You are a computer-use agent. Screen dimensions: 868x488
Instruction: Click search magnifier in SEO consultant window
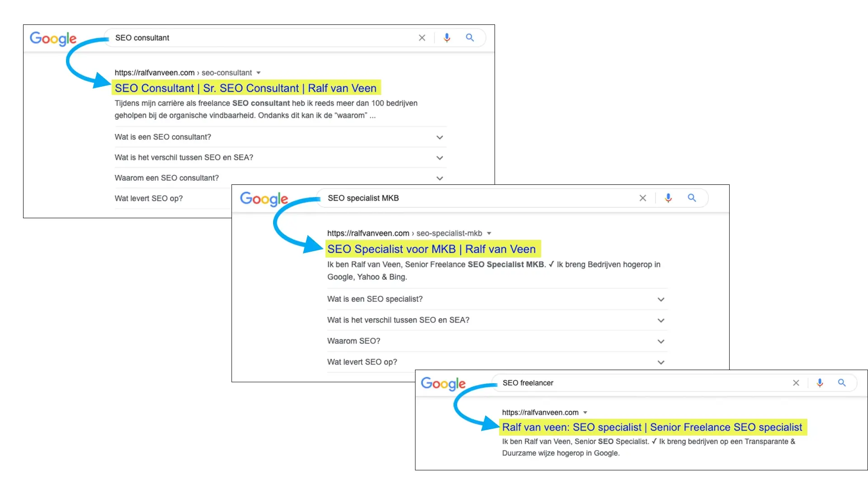470,38
